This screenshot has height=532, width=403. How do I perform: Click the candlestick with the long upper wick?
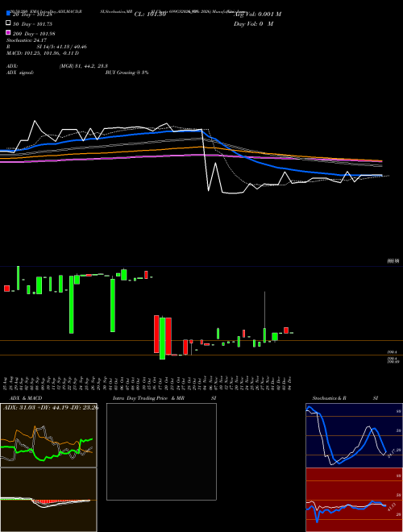pyautogui.click(x=264, y=318)
